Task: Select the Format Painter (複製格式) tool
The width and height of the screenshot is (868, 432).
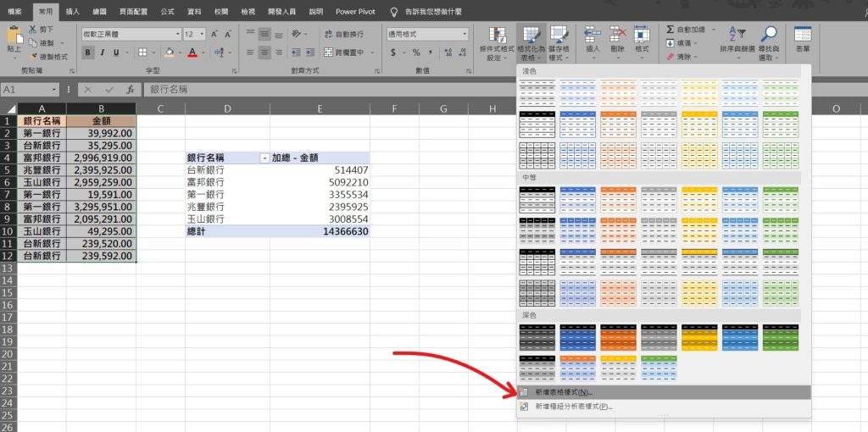Action: click(48, 57)
